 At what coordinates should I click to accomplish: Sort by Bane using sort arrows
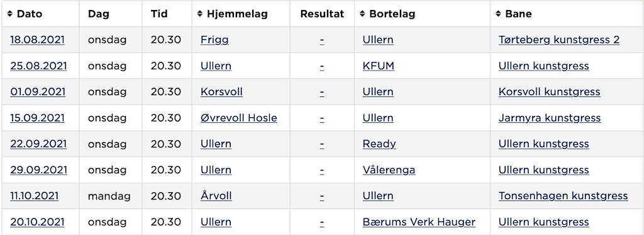coord(498,14)
